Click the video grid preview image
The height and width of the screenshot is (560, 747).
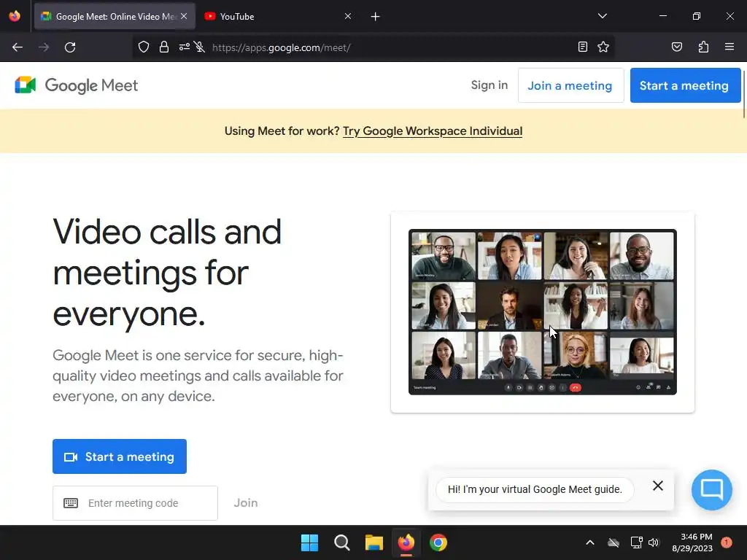pos(543,312)
